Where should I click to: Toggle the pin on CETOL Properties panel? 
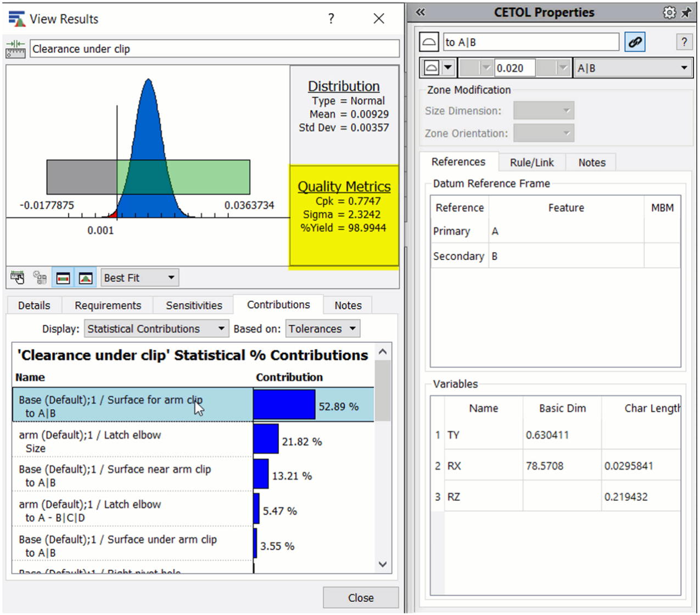tap(687, 12)
